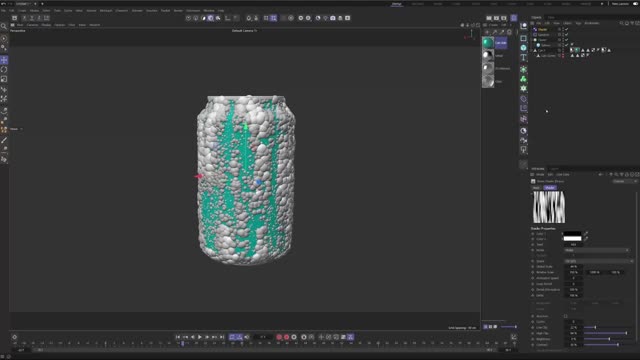Click the Render View icon
This screenshot has height=360, width=640.
pyautogui.click(x=489, y=18)
